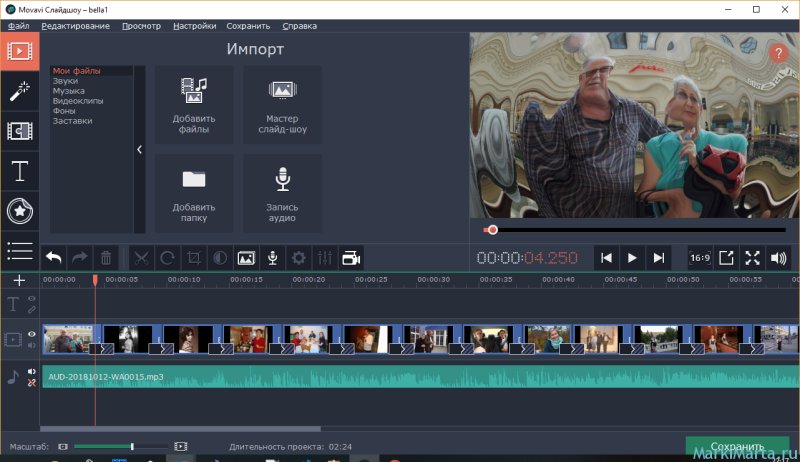Open the image transition wizard icon
This screenshot has width=800, height=462.
point(246,258)
